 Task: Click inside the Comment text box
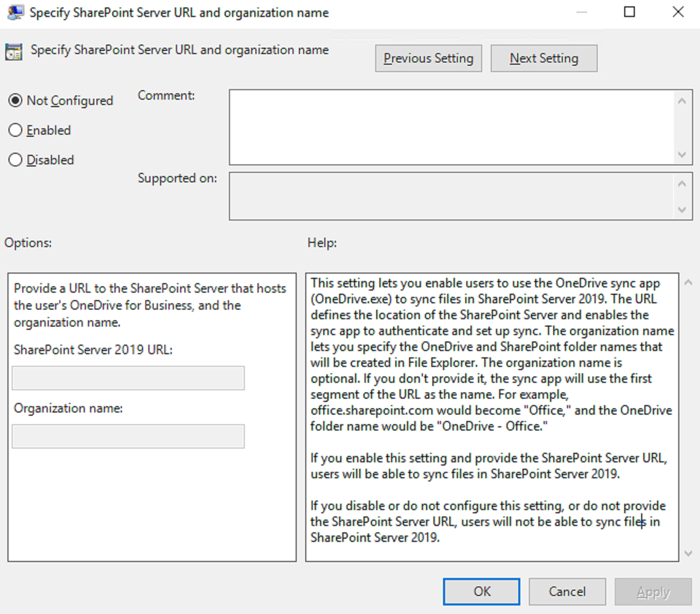451,127
